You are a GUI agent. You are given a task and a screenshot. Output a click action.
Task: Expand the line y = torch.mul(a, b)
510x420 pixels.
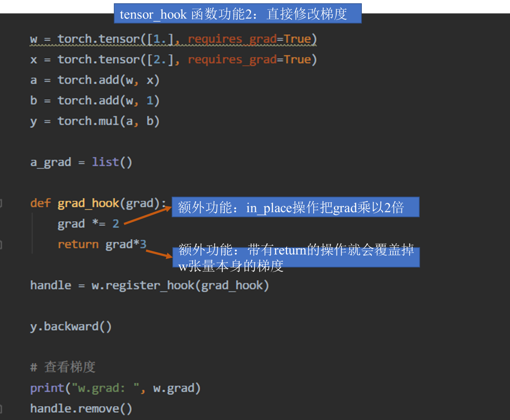95,121
